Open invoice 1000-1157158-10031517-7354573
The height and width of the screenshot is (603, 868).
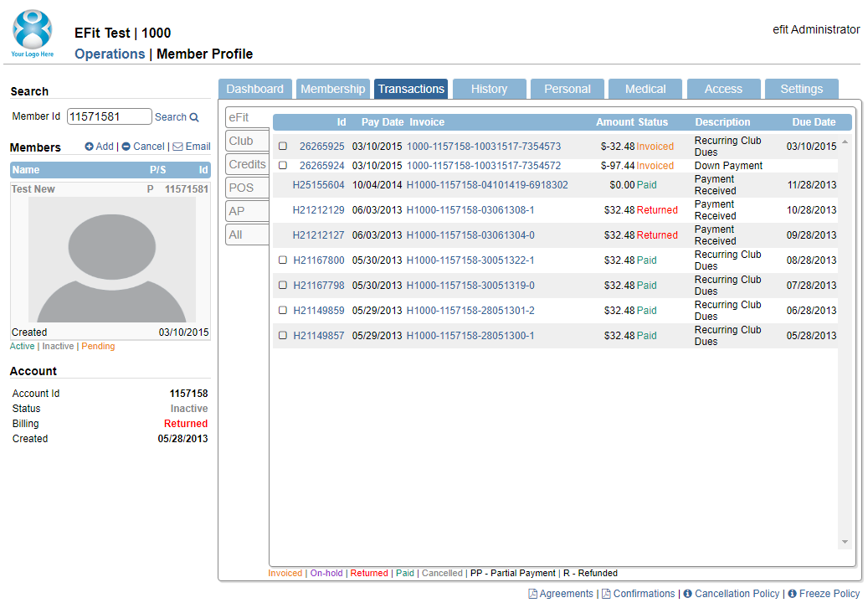484,147
